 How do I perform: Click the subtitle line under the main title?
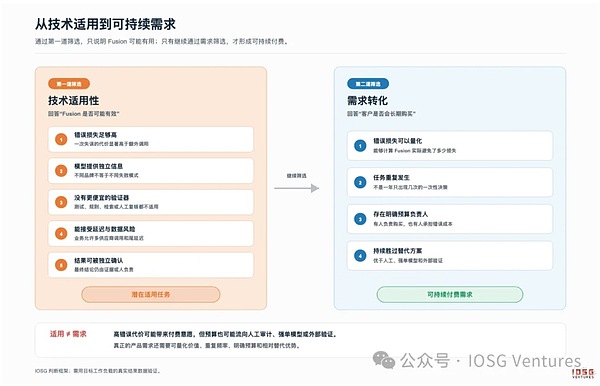[x=161, y=41]
